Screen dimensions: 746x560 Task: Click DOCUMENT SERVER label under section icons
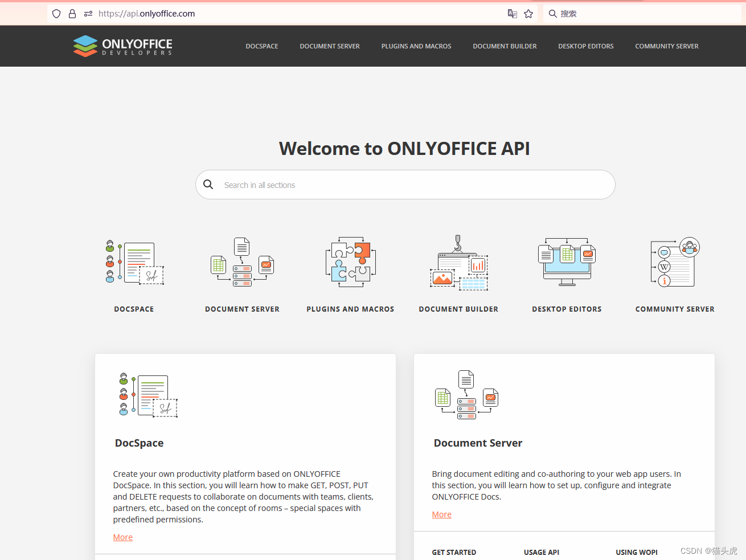pyautogui.click(x=243, y=309)
